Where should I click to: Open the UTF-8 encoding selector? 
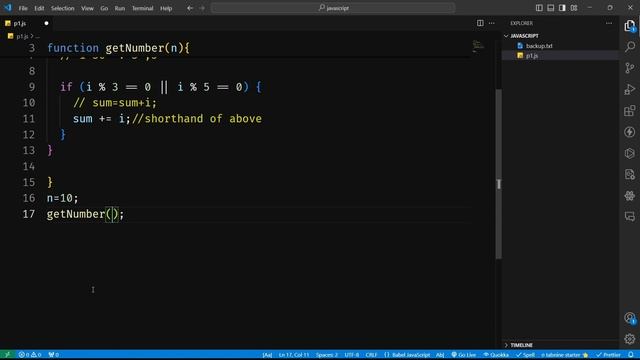tap(352, 355)
